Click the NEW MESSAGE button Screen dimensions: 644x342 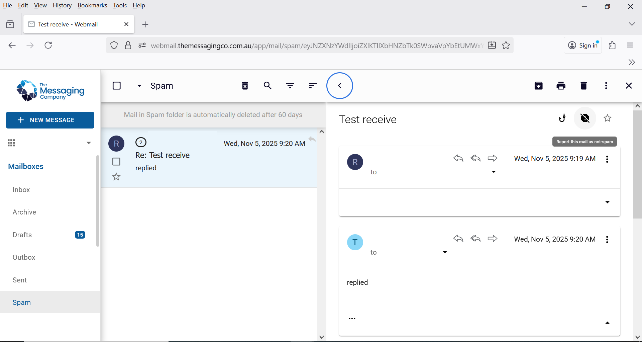tap(50, 120)
